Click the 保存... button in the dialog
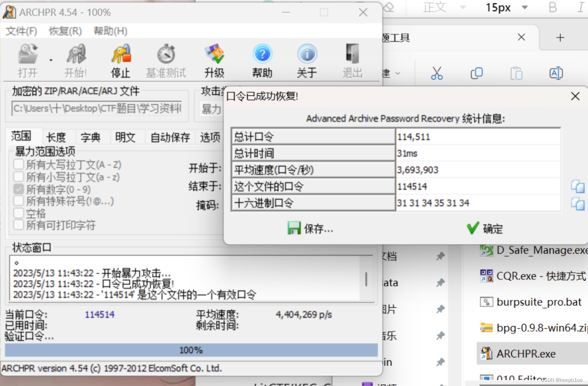Viewport: 588px width, 386px height. click(x=310, y=229)
